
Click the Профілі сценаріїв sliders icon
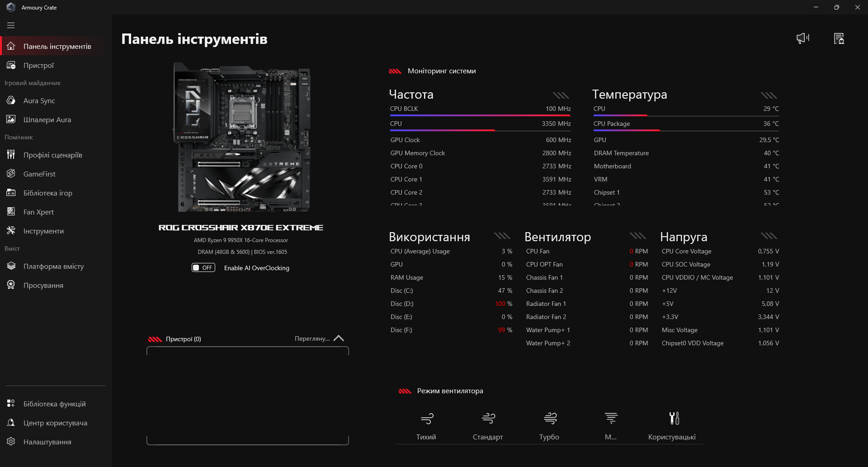pos(11,155)
